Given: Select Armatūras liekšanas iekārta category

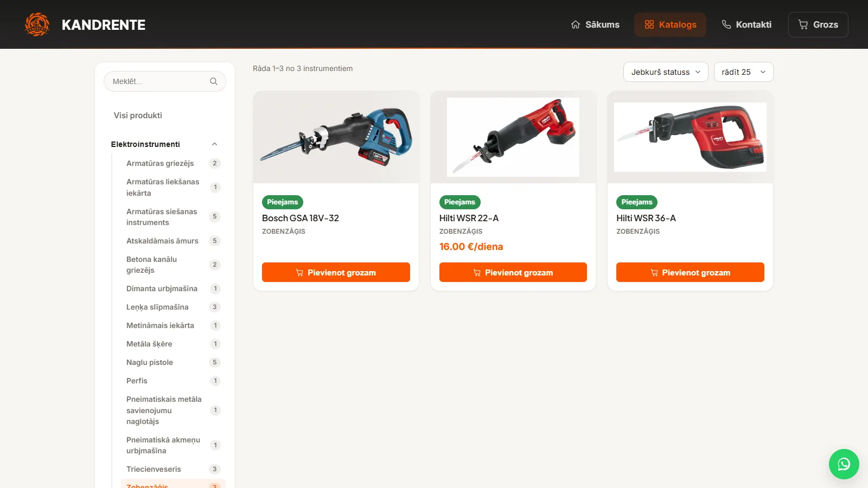Looking at the screenshot, I should [x=173, y=188].
